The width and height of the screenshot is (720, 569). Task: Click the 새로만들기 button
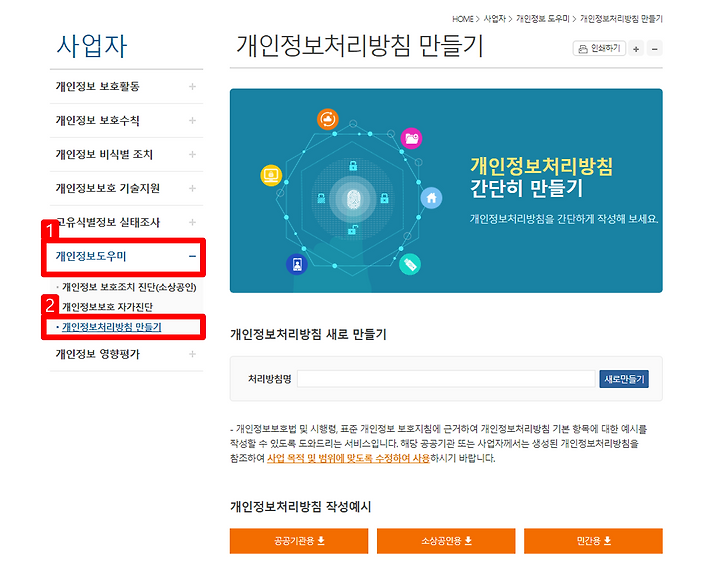[x=624, y=379]
